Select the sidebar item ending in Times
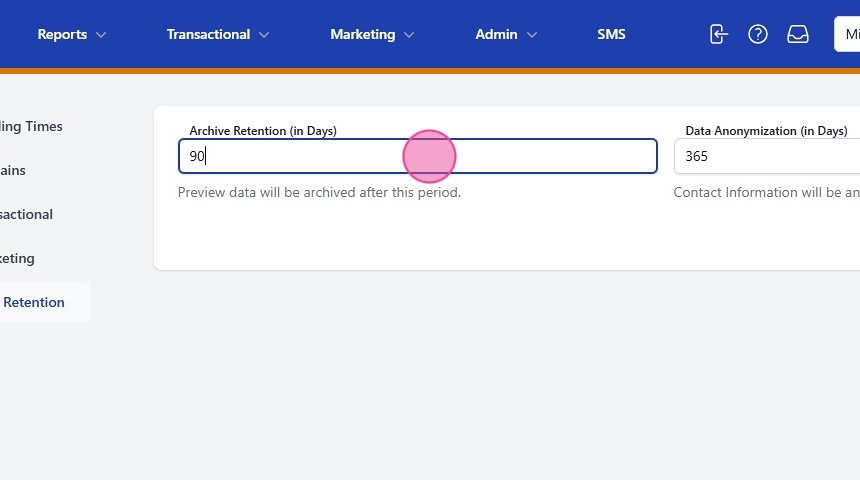The width and height of the screenshot is (860, 480). click(x=32, y=126)
